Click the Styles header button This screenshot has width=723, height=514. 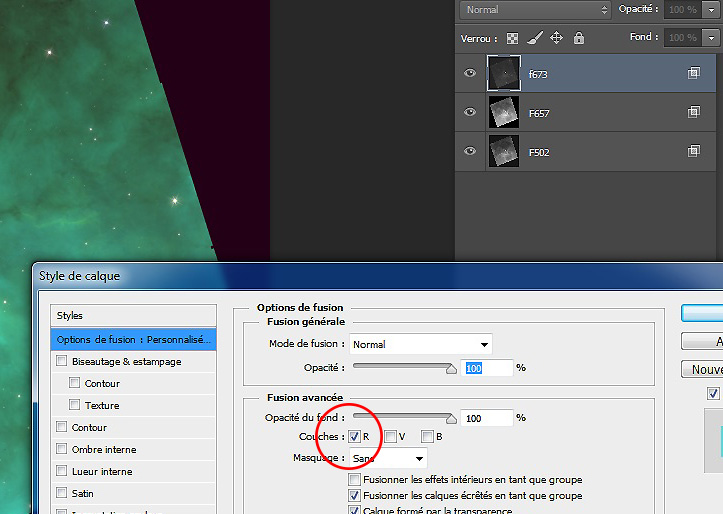click(x=133, y=315)
